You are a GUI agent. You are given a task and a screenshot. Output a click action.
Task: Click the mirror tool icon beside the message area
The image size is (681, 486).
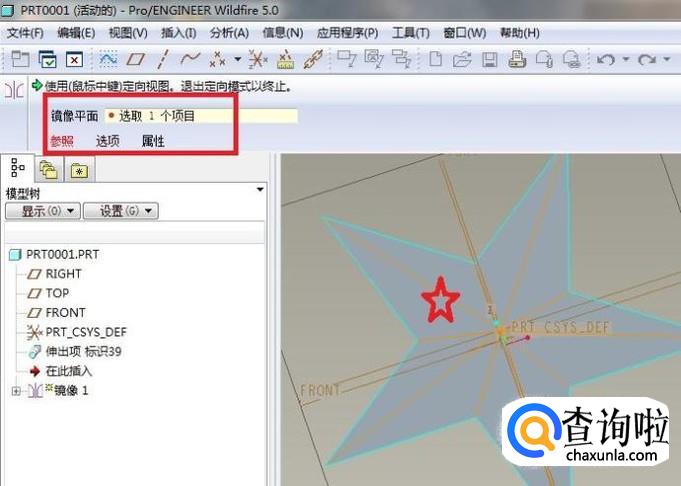[x=14, y=91]
